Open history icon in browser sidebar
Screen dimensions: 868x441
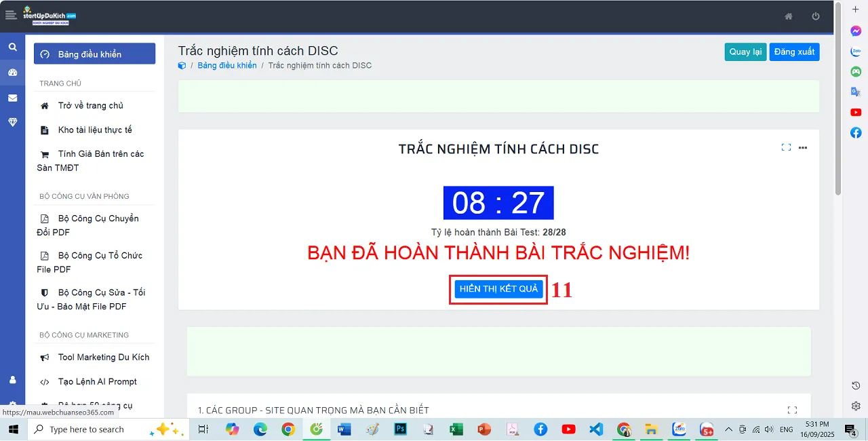click(856, 385)
